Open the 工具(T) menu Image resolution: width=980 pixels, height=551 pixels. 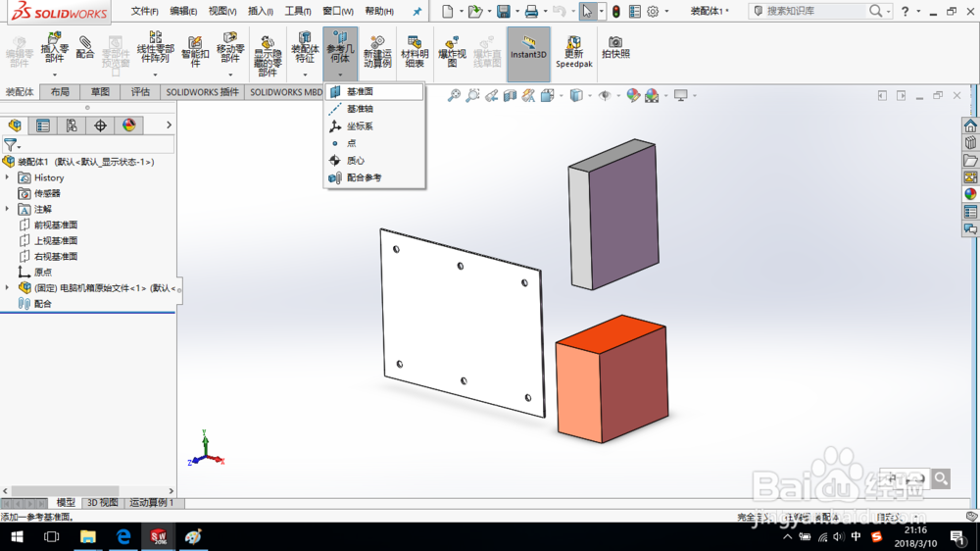click(x=298, y=11)
